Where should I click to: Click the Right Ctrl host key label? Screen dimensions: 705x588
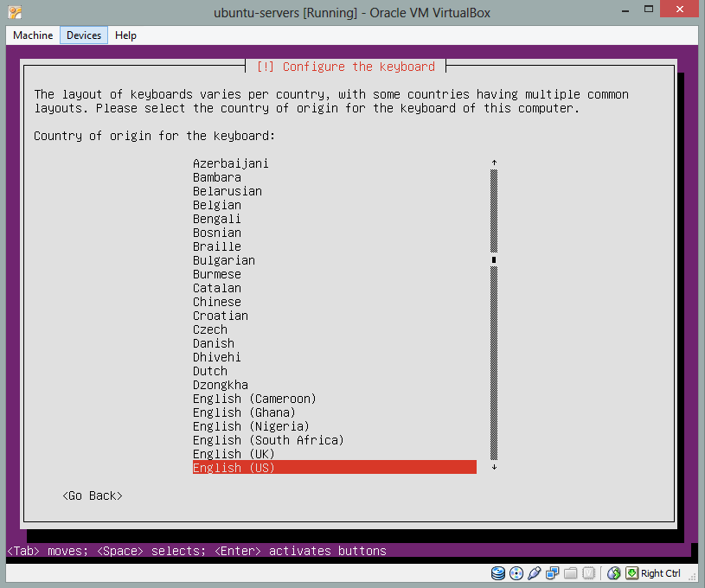660,573
